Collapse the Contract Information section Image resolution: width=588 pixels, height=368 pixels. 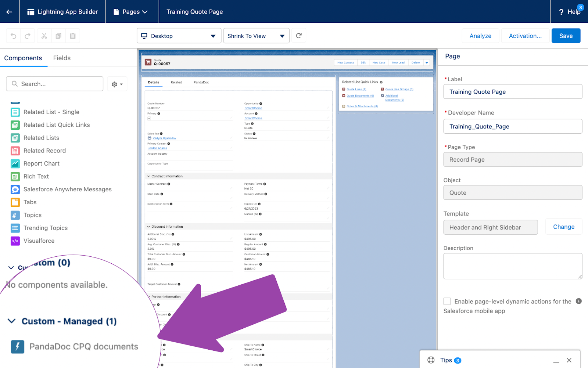pyautogui.click(x=149, y=176)
